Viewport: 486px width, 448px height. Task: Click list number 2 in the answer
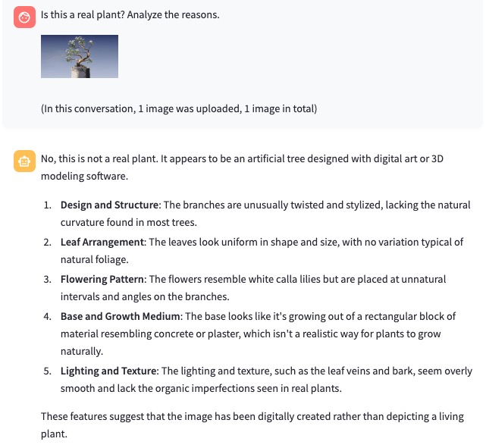pyautogui.click(x=46, y=242)
